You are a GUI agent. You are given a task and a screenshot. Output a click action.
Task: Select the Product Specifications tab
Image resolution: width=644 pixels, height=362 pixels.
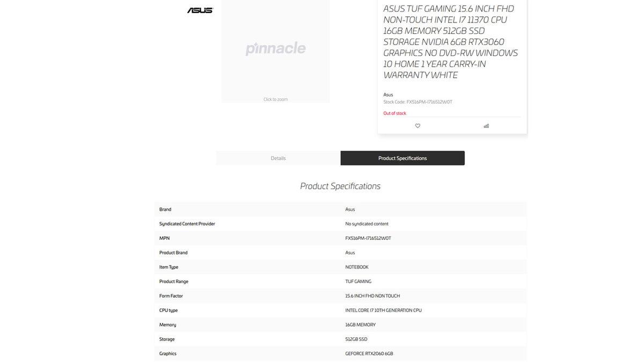(x=402, y=158)
